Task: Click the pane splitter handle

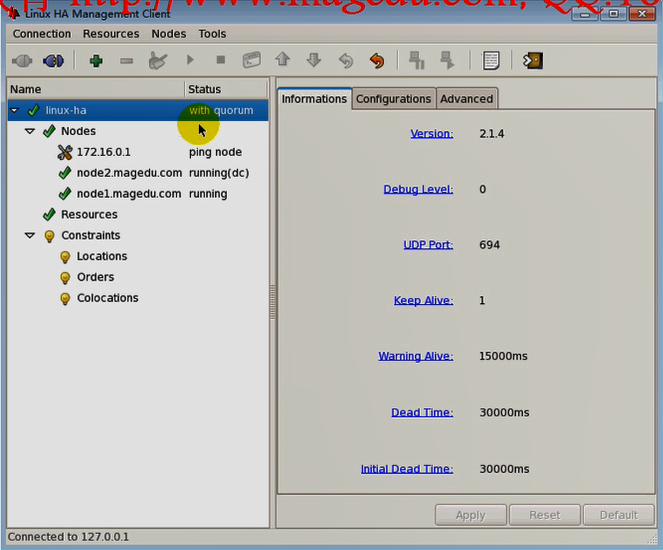Action: tap(273, 303)
